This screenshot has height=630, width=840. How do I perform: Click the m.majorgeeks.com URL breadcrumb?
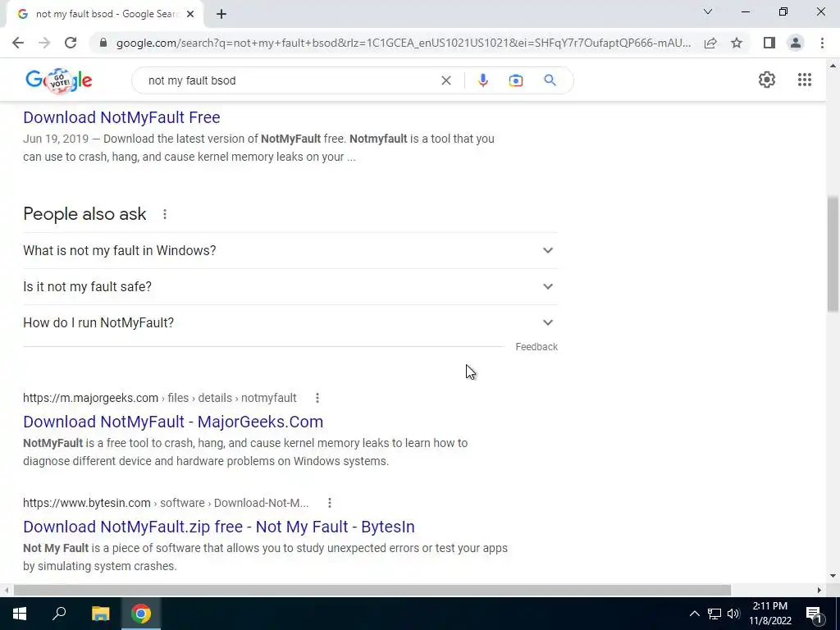tap(160, 398)
